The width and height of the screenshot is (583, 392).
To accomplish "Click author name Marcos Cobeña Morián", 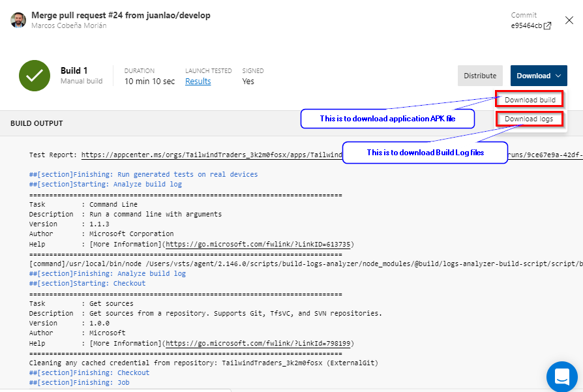I will pos(68,25).
